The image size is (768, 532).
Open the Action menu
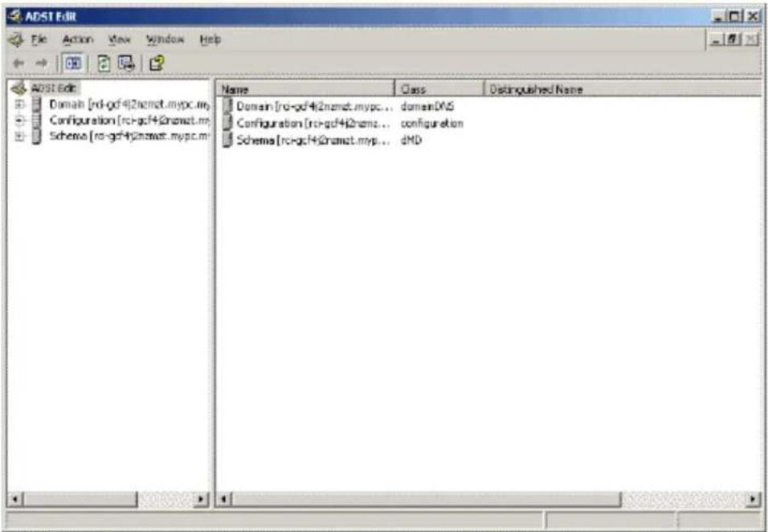pyautogui.click(x=77, y=39)
